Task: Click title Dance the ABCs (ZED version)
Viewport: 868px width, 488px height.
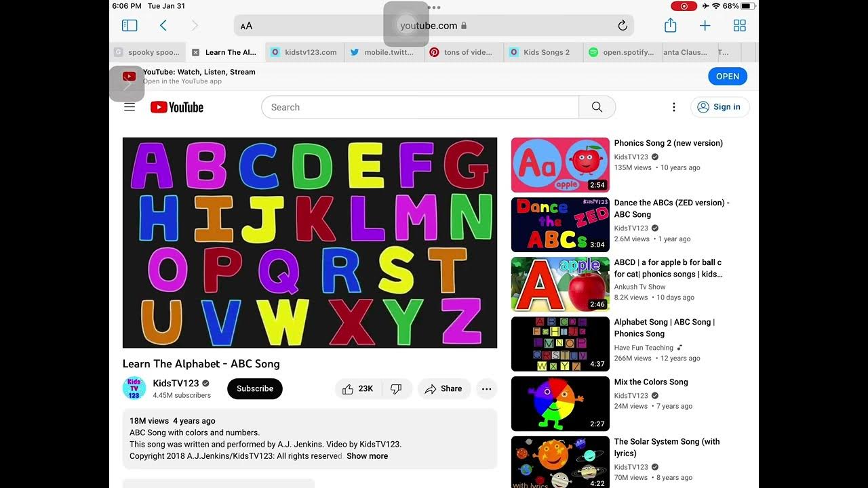Action: 672,209
